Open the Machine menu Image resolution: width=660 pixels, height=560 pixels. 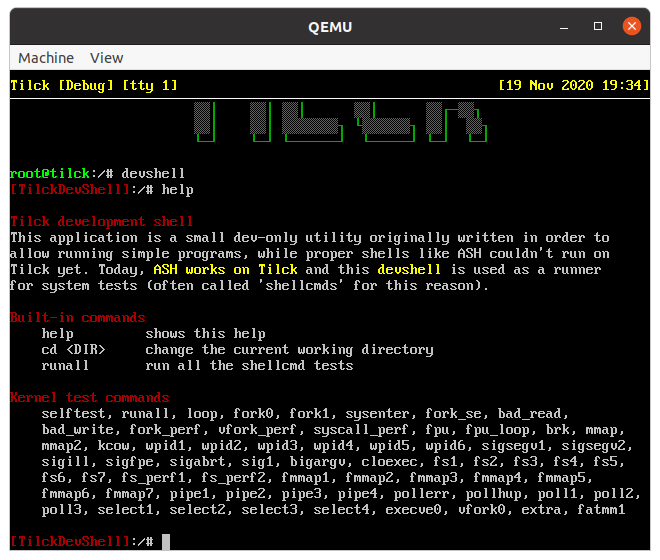[46, 58]
